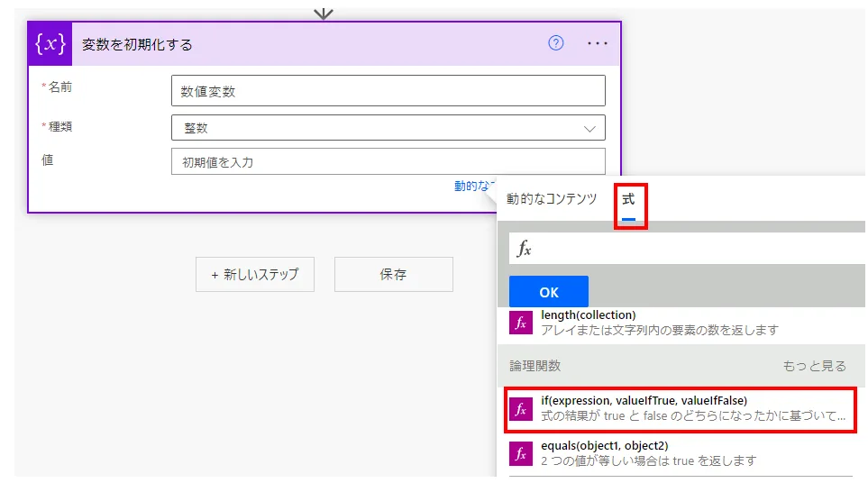Click the fx icon beside length(collection)
This screenshot has height=483, width=868.
pyautogui.click(x=521, y=323)
